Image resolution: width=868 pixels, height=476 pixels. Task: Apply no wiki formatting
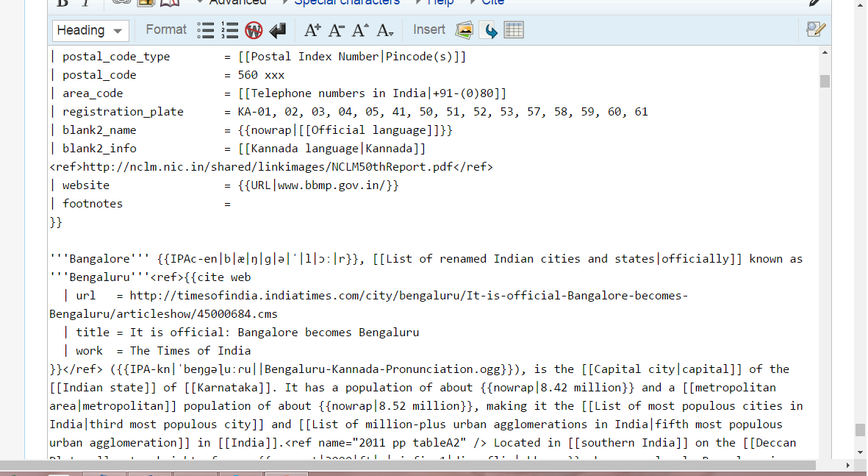coord(254,30)
